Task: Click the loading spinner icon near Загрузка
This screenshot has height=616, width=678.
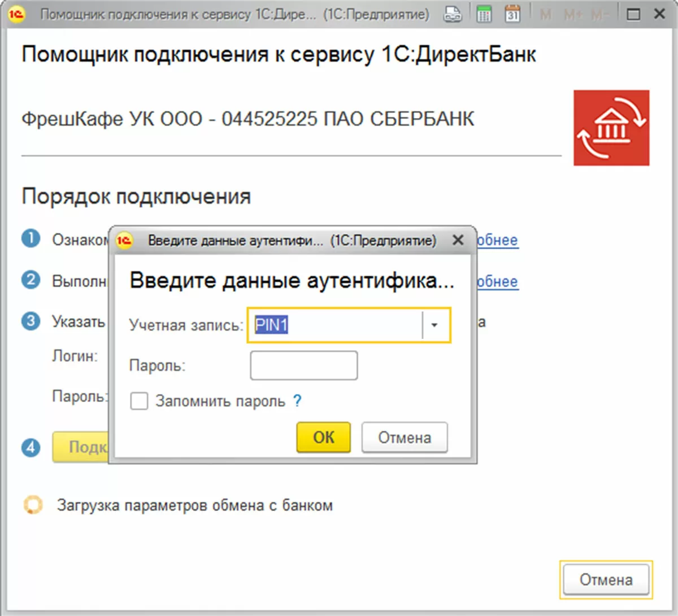Action: (33, 505)
